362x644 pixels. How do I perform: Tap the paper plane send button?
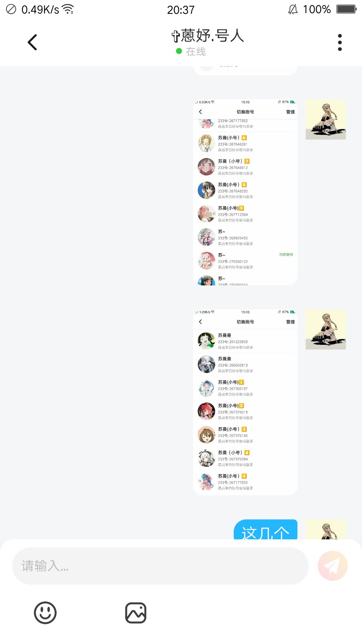click(x=333, y=566)
